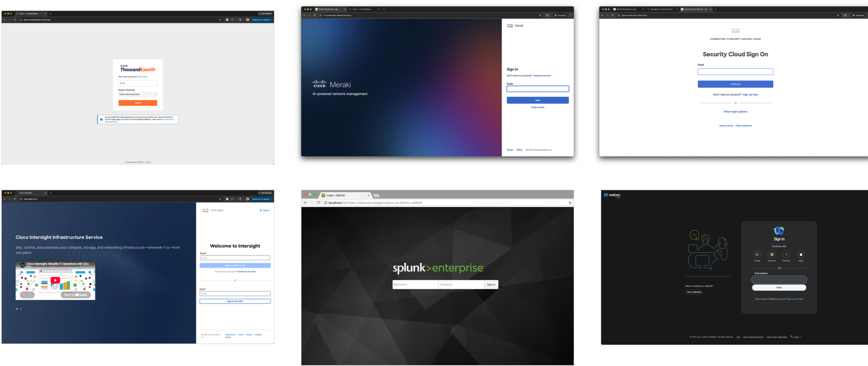Viewport: 868px width, 366px height.
Task: Reload the Meraki login page
Action: [314, 15]
